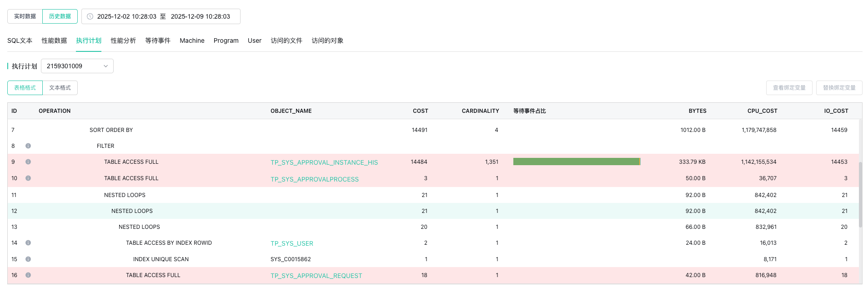Screen dimensions: 868x288
Task: Click the ID column header
Action: (14, 111)
